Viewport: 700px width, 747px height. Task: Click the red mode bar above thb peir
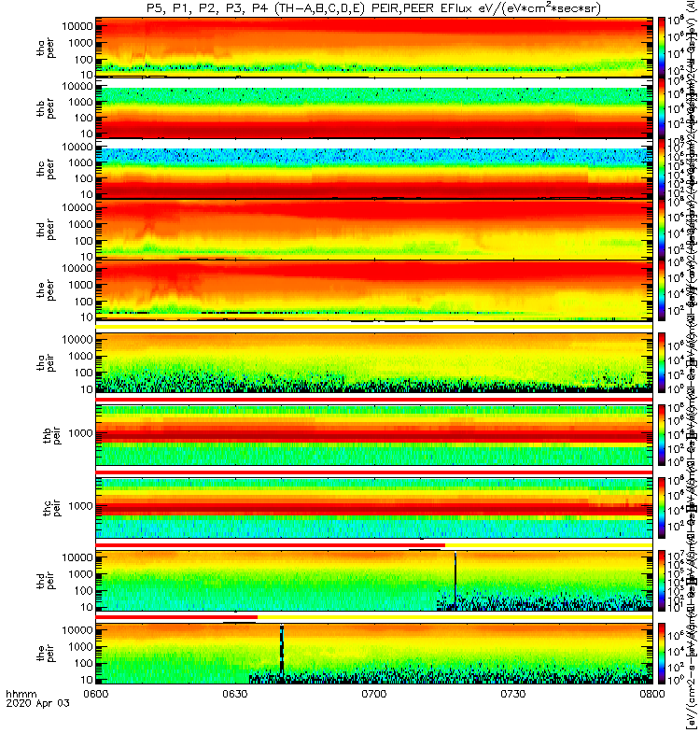[x=374, y=400]
